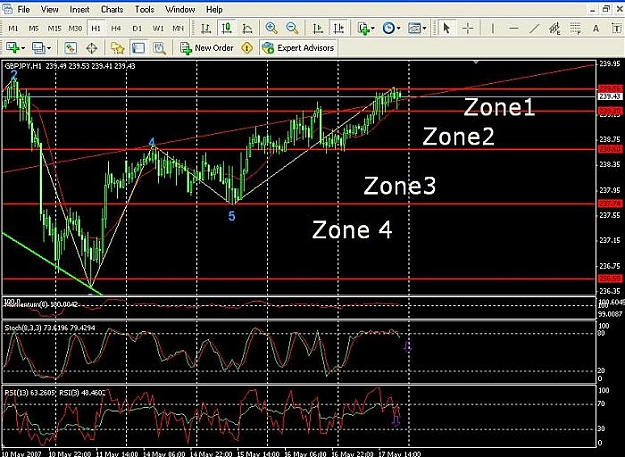This screenshot has width=625, height=457.
Task: Open the Window menu
Action: coord(180,9)
